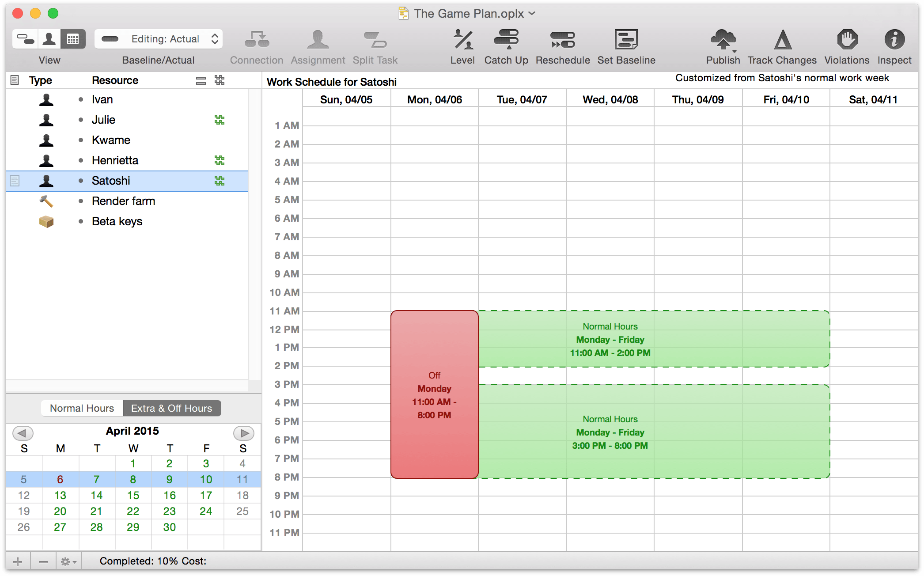The width and height of the screenshot is (924, 576).
Task: Click the Level resources icon
Action: (462, 39)
